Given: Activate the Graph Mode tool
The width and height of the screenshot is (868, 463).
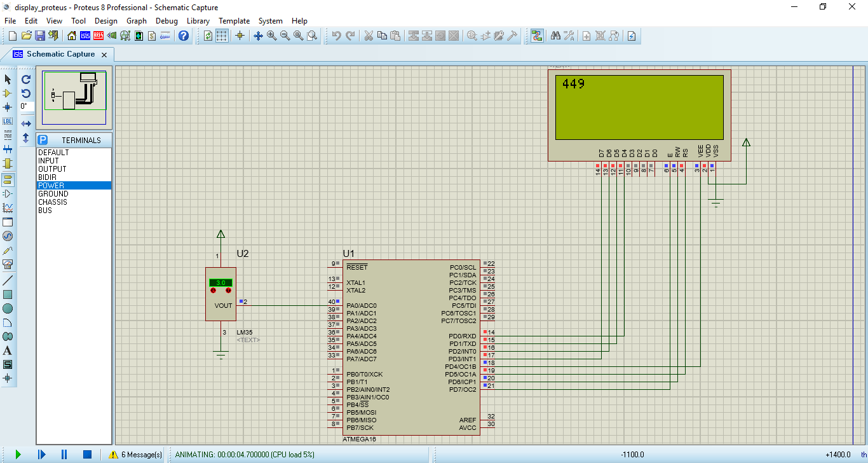Looking at the screenshot, I should (8, 208).
